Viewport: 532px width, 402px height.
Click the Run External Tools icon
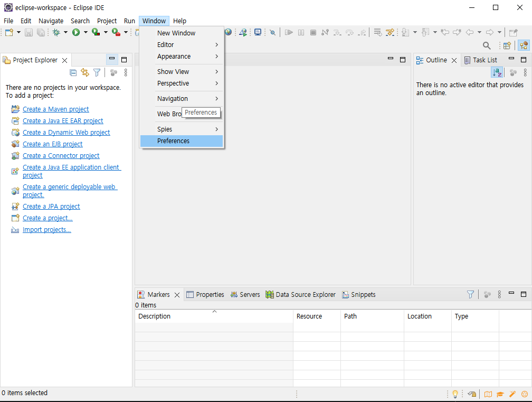tap(116, 32)
